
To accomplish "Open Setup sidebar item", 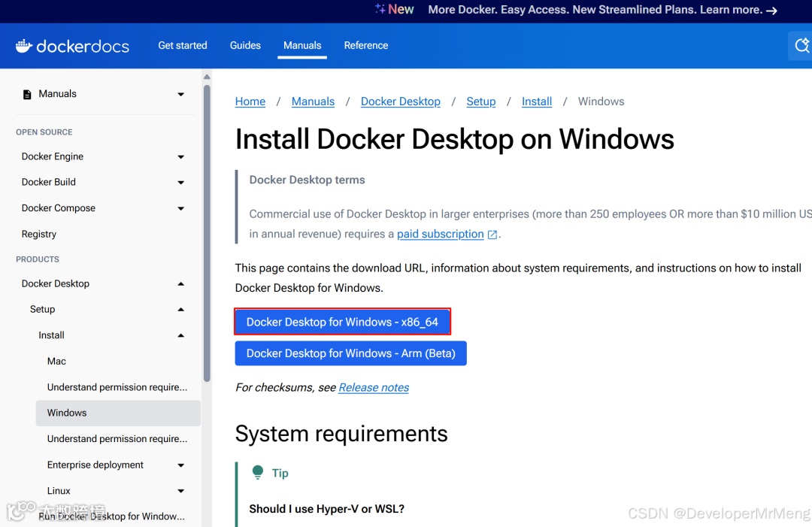I will click(x=42, y=310).
